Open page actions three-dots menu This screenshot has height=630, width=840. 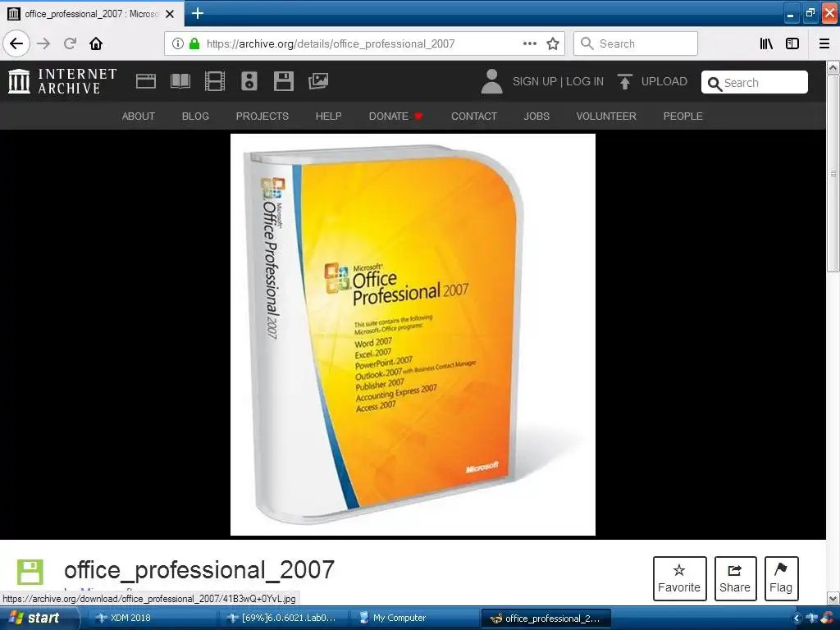(x=529, y=44)
